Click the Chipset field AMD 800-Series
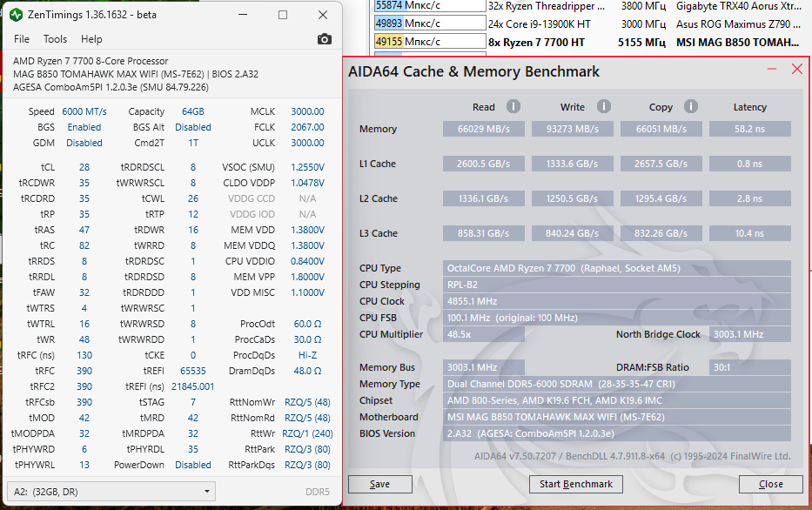The height and width of the screenshot is (510, 812). pos(617,400)
